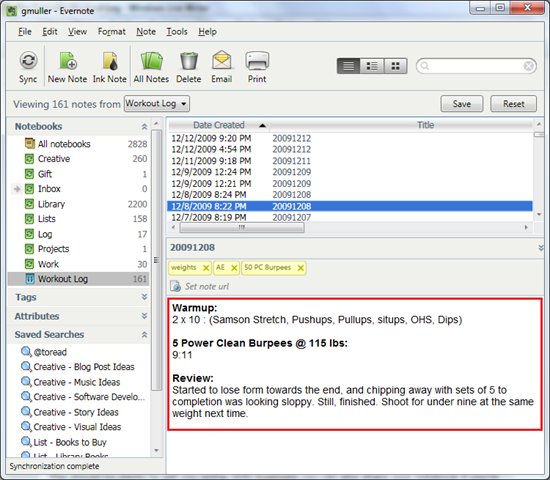Click note list horizontal scroll right arrow
This screenshot has height=480, width=550.
pos(526,228)
